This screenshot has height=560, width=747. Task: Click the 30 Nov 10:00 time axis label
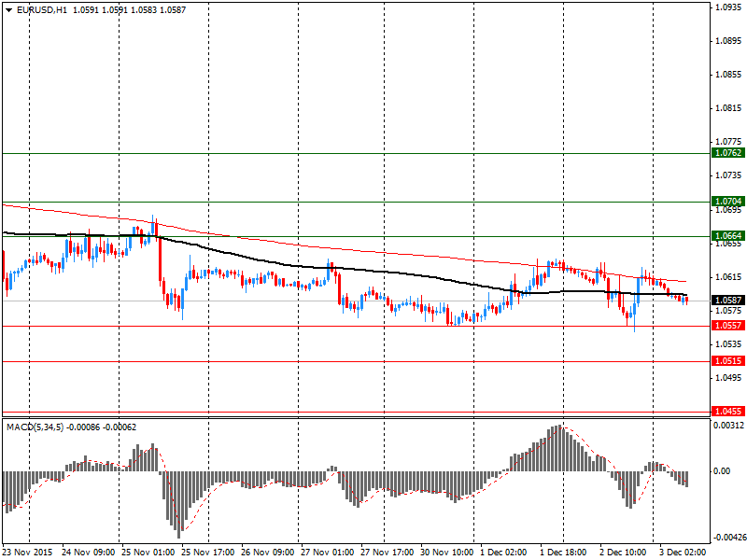(x=447, y=553)
